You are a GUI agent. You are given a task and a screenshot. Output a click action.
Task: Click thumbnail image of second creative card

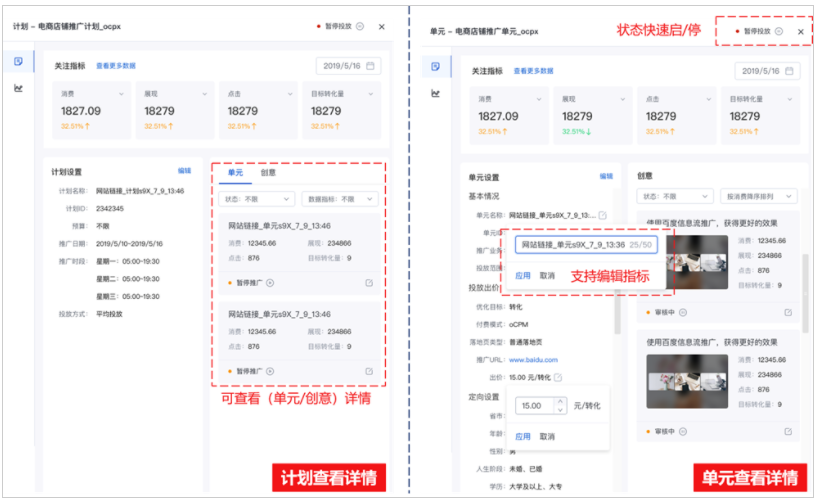click(687, 381)
